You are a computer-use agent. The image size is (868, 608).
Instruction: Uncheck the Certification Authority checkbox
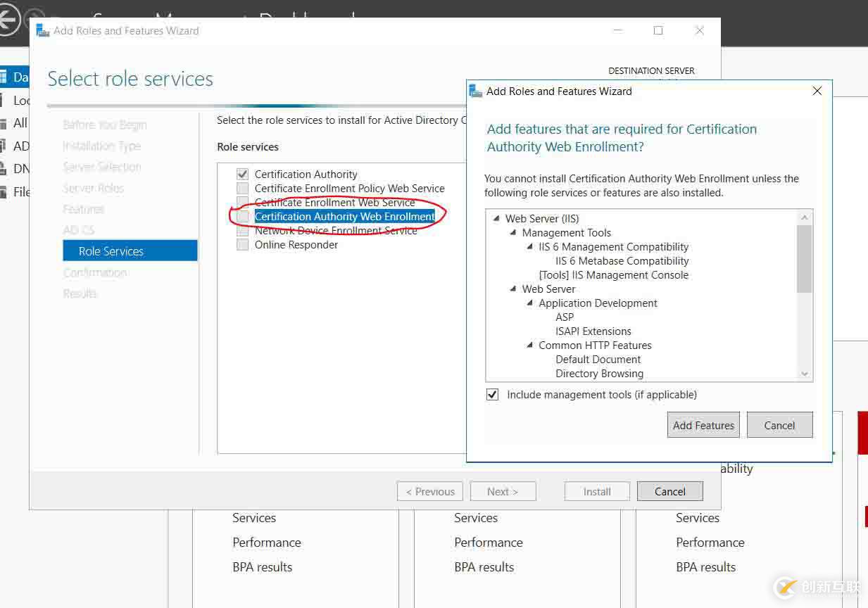point(243,175)
